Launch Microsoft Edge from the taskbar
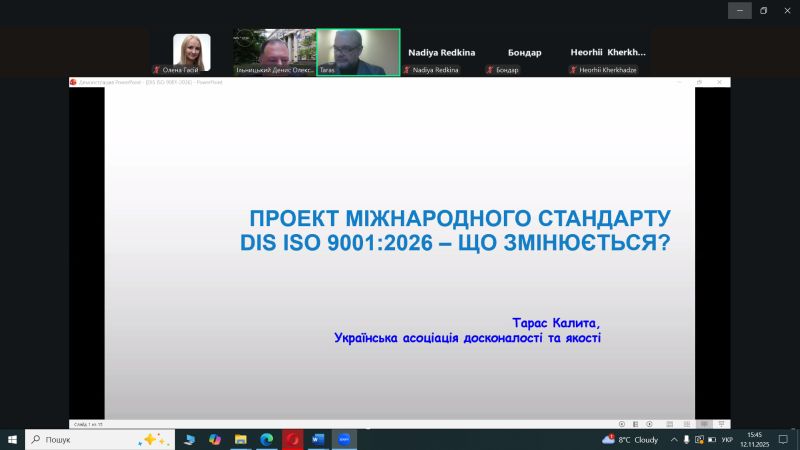The width and height of the screenshot is (800, 450). pos(267,439)
